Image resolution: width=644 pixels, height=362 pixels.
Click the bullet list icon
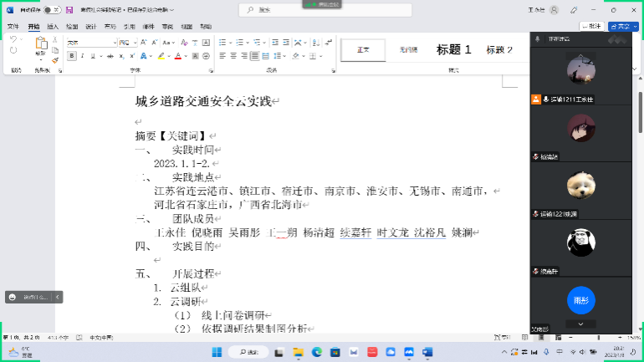223,42
